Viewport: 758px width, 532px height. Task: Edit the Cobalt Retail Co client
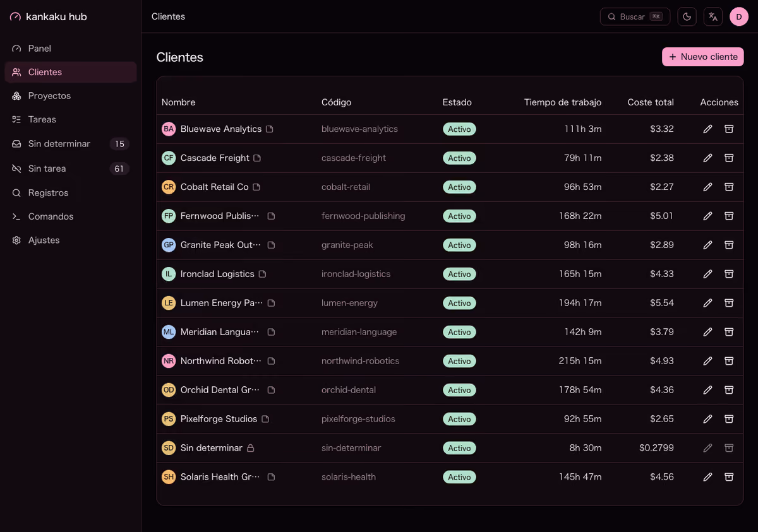click(x=707, y=187)
